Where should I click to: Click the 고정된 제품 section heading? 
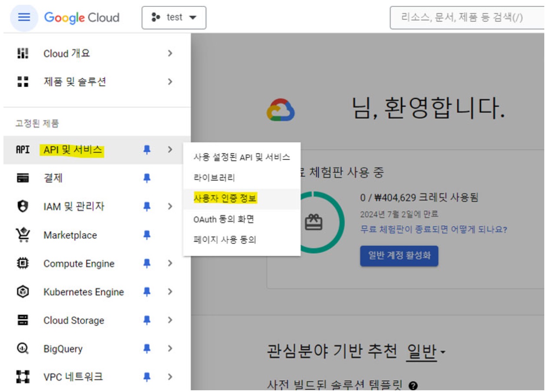(37, 124)
